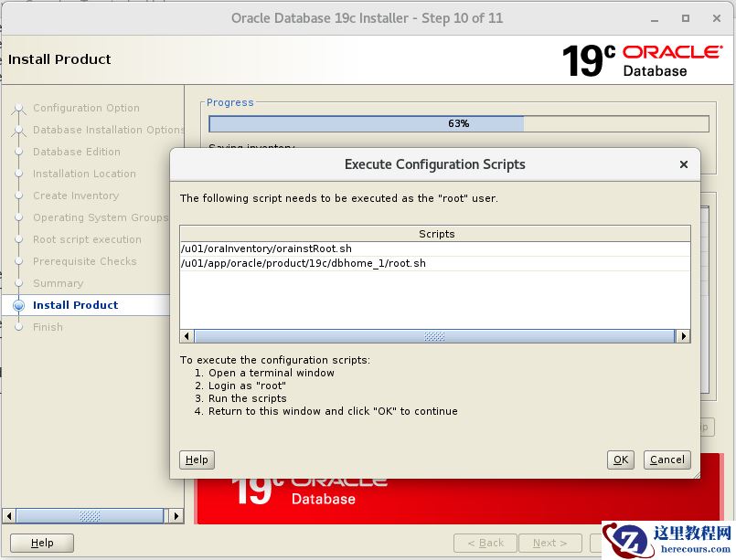736x560 pixels.
Task: Click the "Run the scripts" instruction text
Action: [247, 398]
